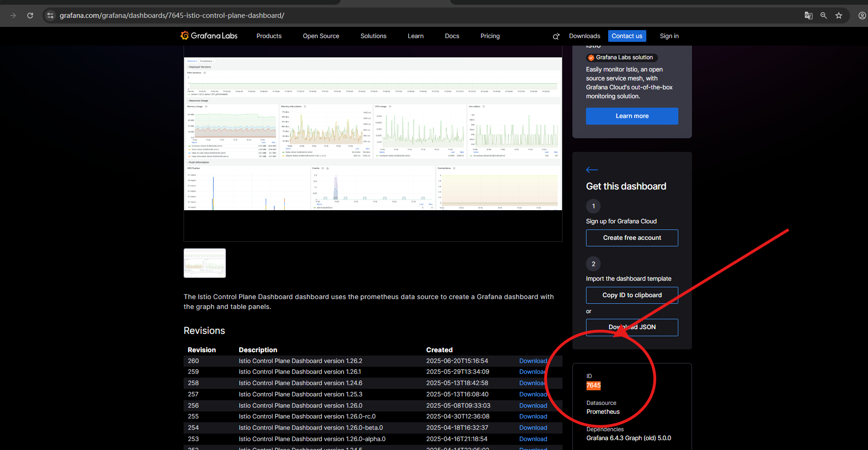Screen dimensions: 868x450
Task: Click the Get this dashboard heading
Action: [626, 186]
